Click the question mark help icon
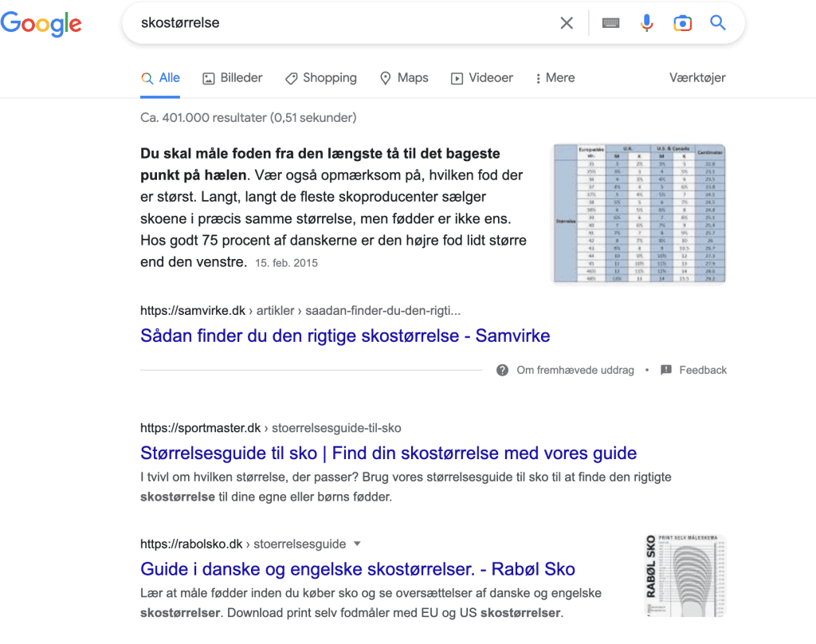Screen dimensions: 816x644 502,370
